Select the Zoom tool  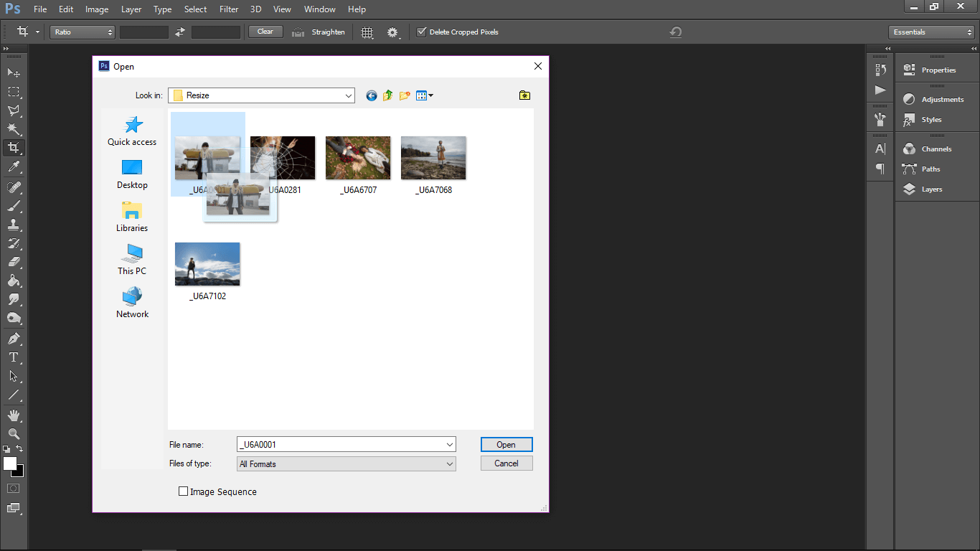click(13, 434)
